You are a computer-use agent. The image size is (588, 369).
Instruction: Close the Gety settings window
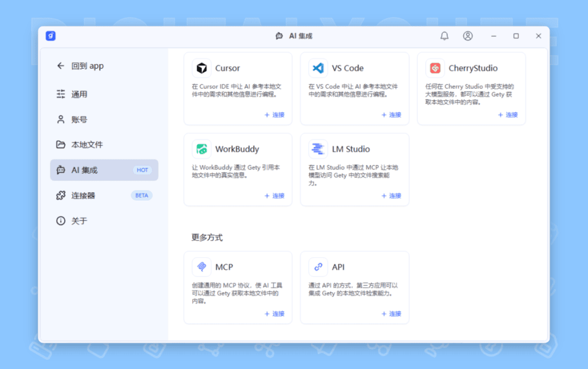pyautogui.click(x=538, y=35)
